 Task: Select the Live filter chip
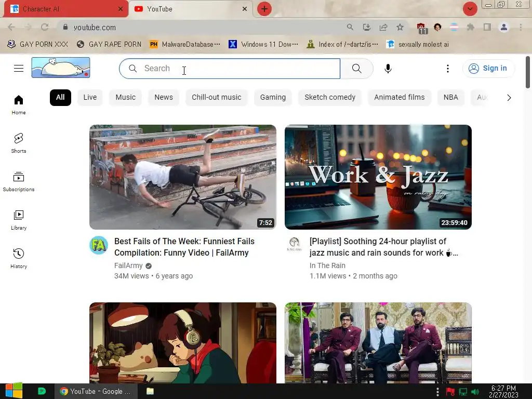click(x=90, y=97)
